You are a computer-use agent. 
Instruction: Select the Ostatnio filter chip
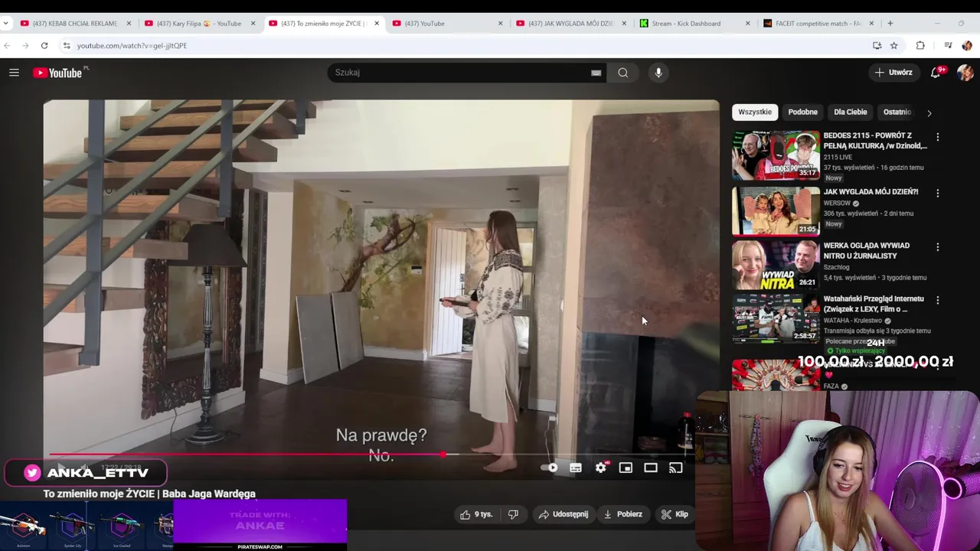(897, 112)
